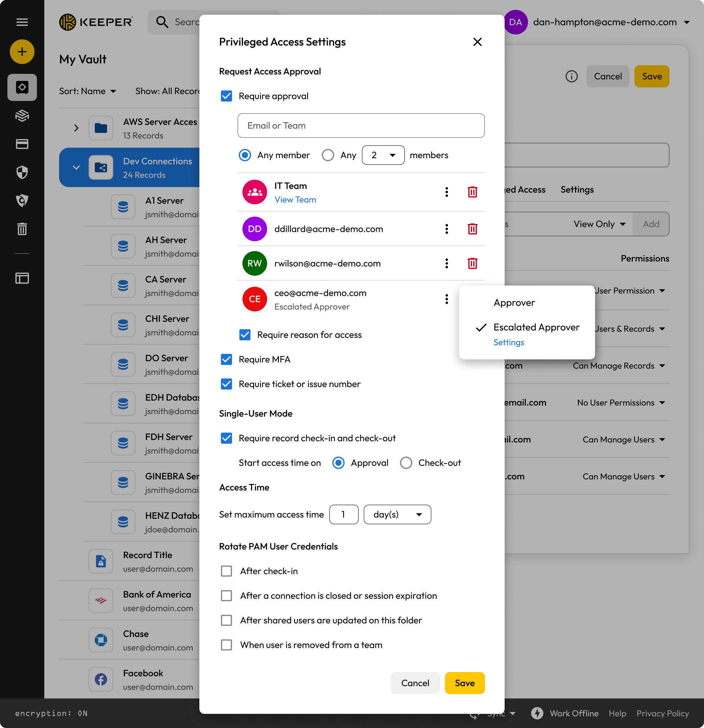Click Save in the dialog
The width and height of the screenshot is (704, 728).
(464, 683)
